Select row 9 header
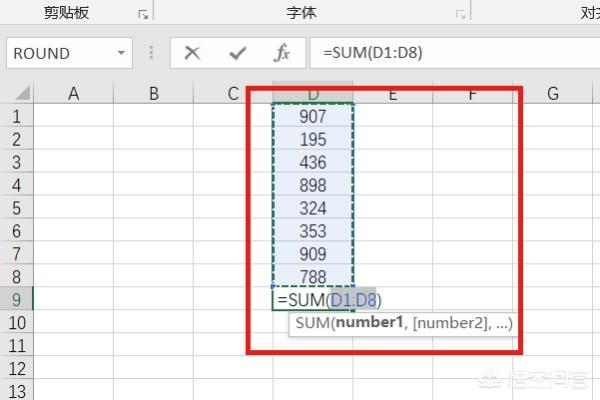The image size is (600, 400). [16, 299]
